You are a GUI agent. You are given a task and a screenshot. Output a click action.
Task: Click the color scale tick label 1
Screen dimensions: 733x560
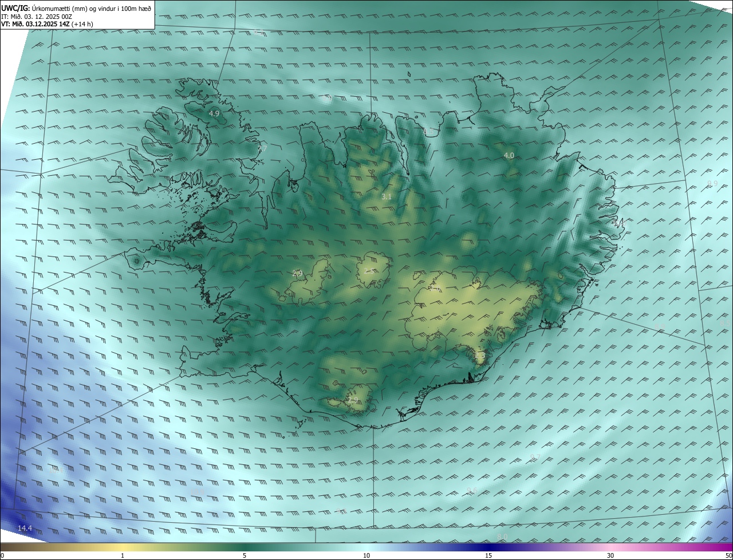point(123,555)
